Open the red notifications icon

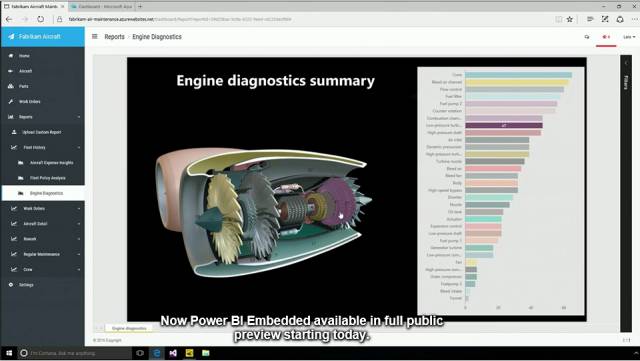tap(606, 37)
